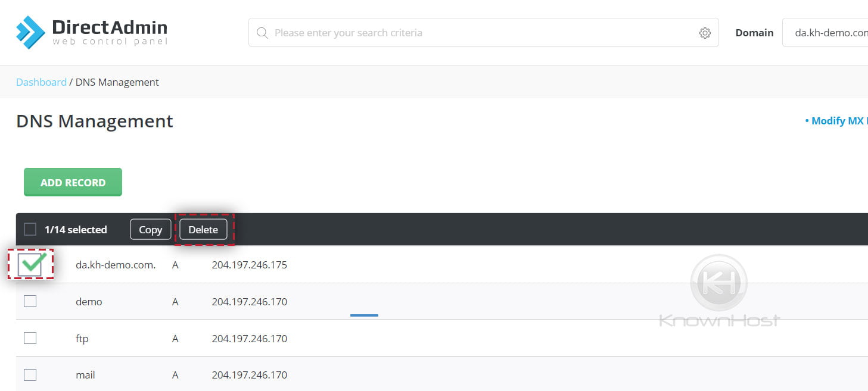Click the search criteria input field

point(417,33)
